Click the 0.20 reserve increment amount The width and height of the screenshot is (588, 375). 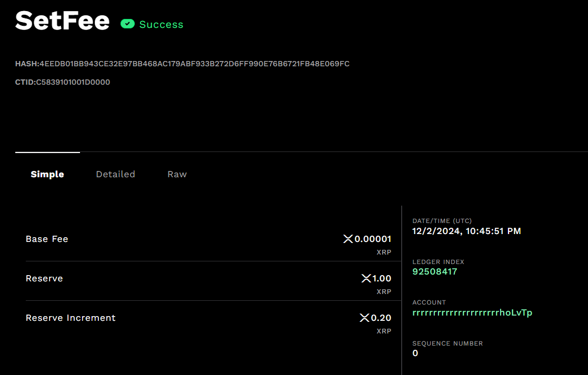381,318
